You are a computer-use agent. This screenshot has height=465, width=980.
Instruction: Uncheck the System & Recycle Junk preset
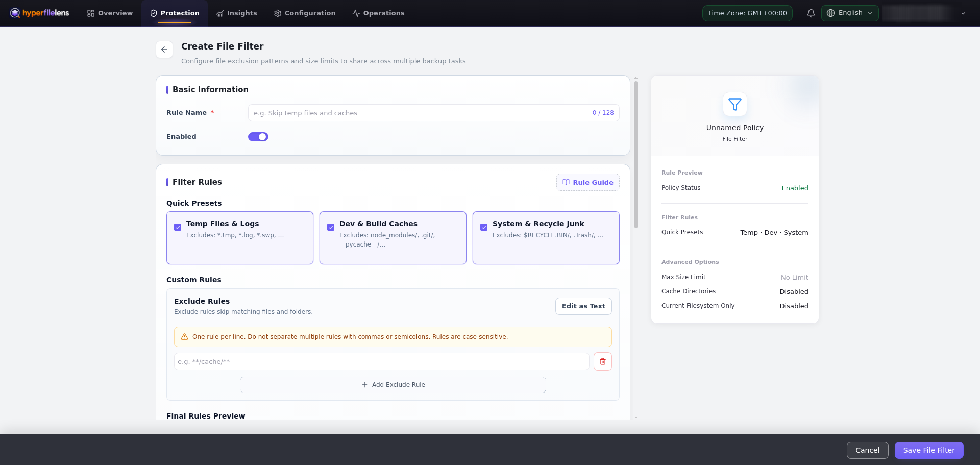pyautogui.click(x=484, y=227)
